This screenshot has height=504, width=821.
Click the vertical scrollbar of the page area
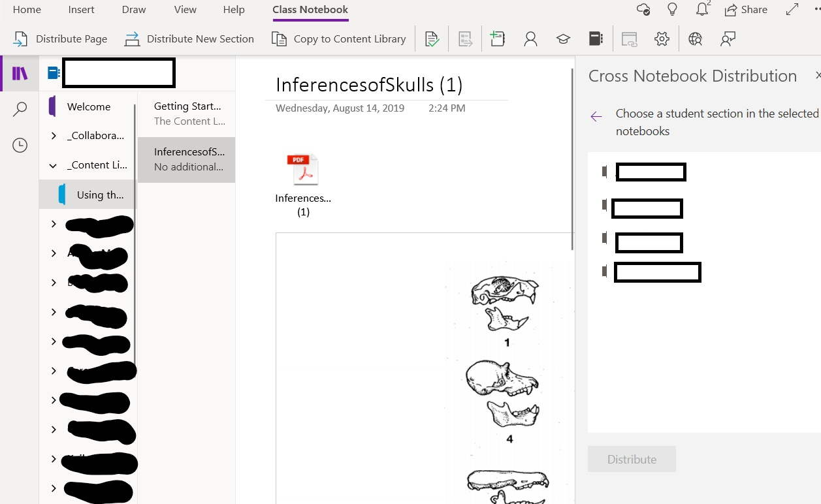point(573,159)
